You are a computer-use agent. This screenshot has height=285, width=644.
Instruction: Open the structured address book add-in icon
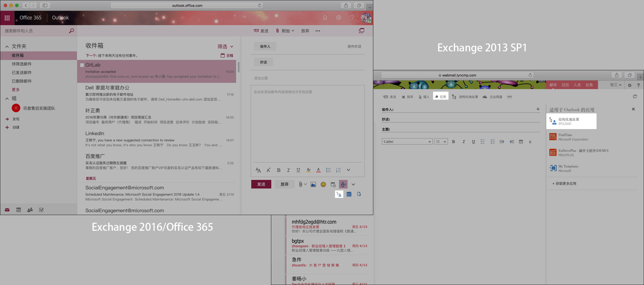point(339,194)
